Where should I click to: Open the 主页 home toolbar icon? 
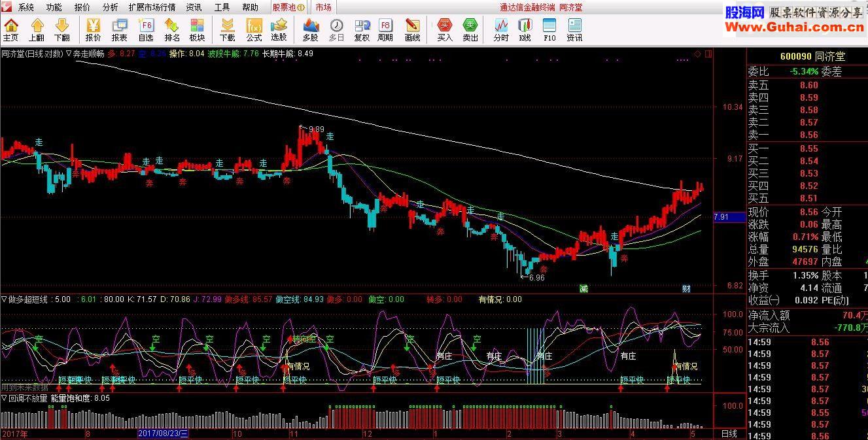point(11,30)
